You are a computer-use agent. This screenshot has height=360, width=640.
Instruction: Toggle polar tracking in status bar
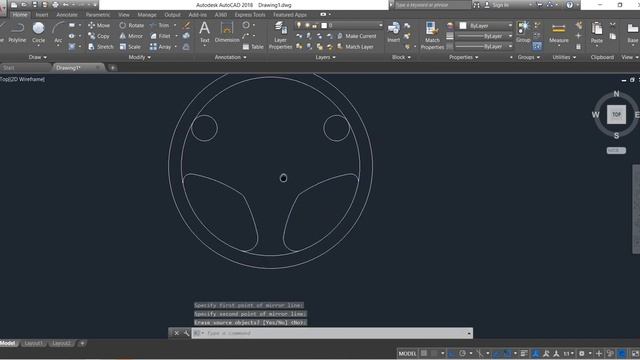(462, 353)
